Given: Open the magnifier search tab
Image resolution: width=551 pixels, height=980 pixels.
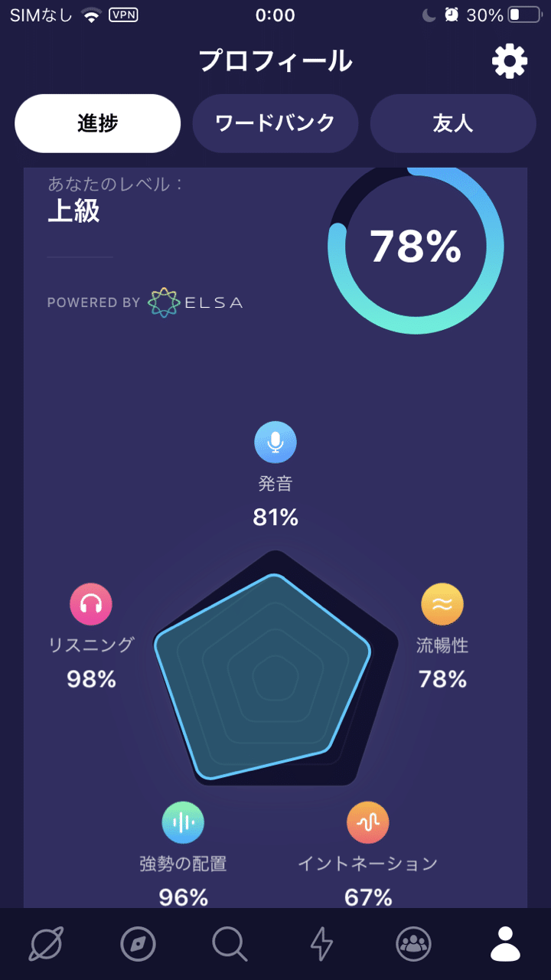Looking at the screenshot, I should pyautogui.click(x=230, y=944).
